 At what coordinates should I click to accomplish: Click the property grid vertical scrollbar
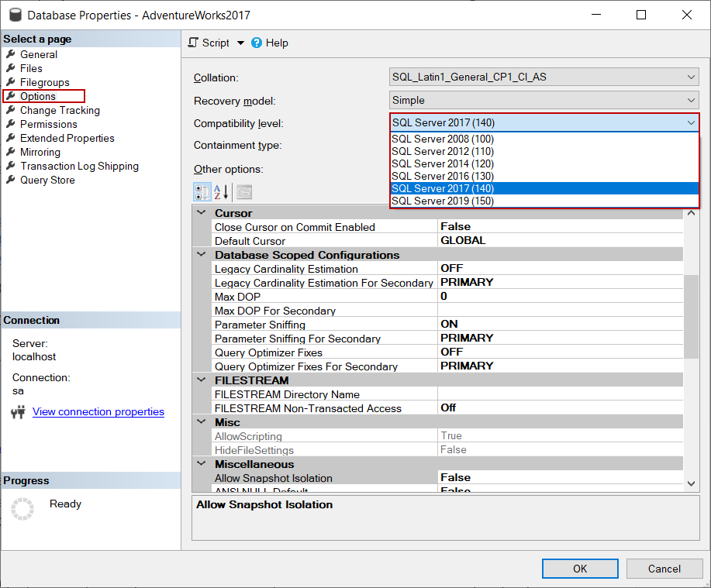pos(692,318)
